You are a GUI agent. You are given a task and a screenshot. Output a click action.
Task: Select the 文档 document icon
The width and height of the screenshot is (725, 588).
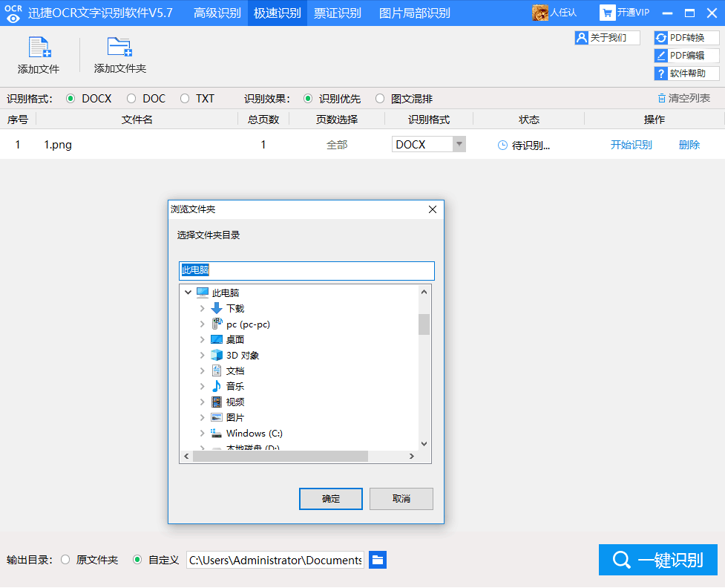pyautogui.click(x=217, y=371)
